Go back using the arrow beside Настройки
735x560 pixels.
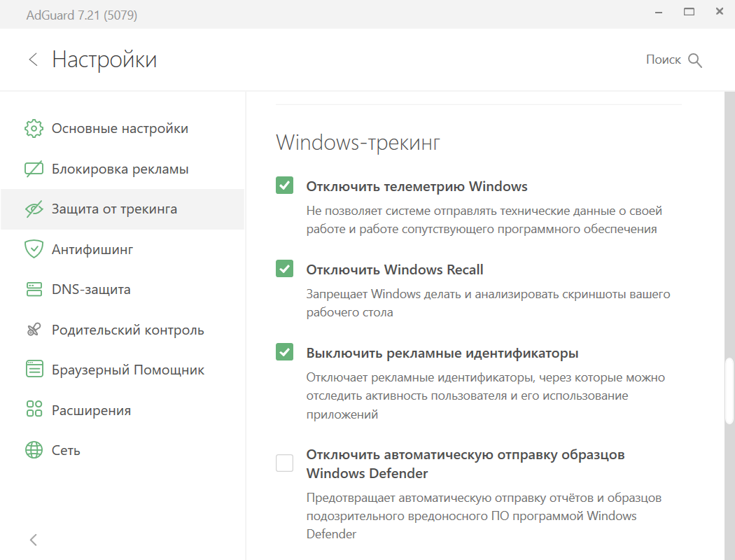point(33,59)
